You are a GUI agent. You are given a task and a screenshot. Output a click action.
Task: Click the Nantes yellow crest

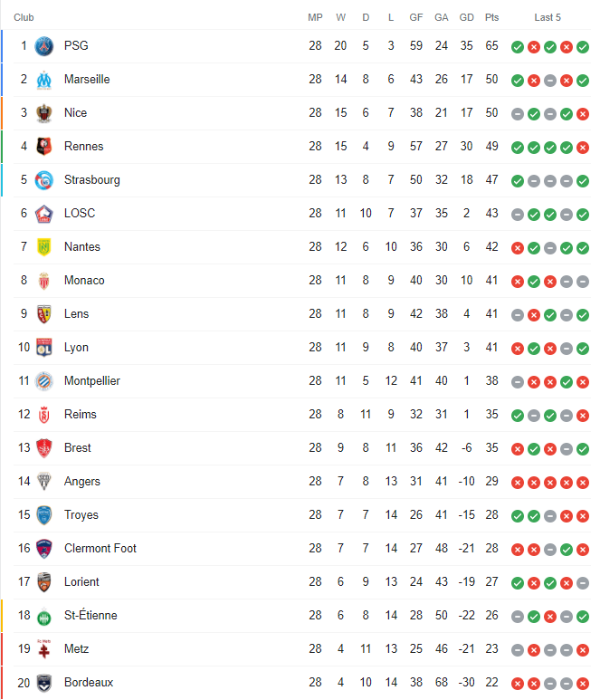click(x=43, y=247)
